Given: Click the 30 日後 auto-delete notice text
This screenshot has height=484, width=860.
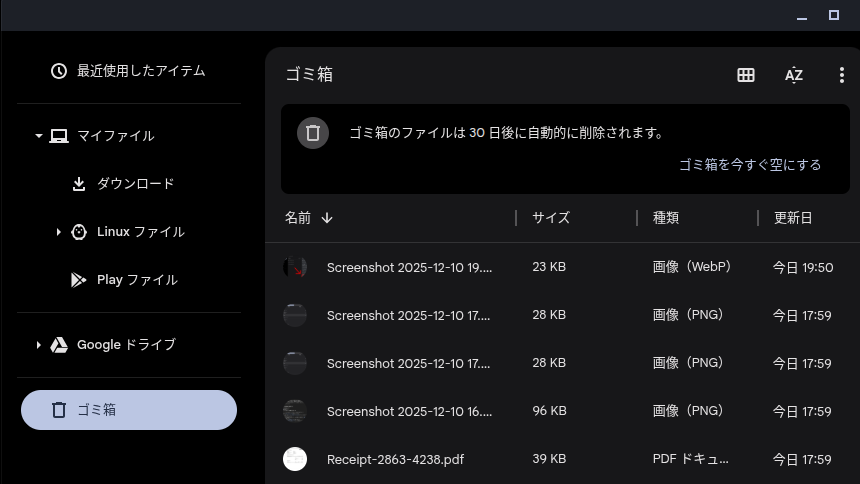Looking at the screenshot, I should (x=506, y=133).
